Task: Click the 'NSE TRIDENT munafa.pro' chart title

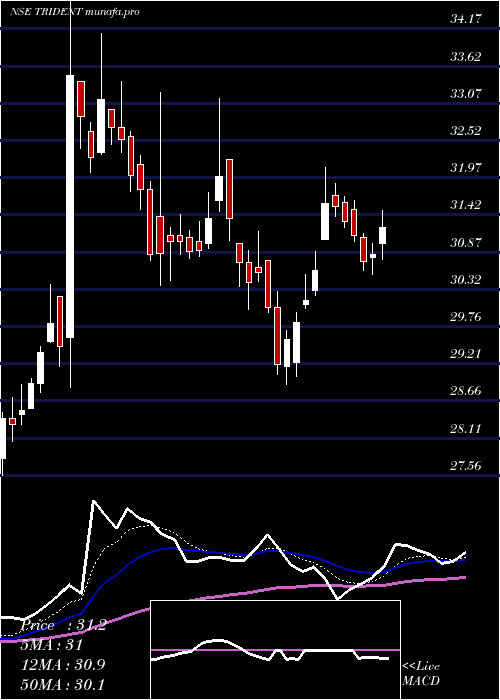Action: point(75,11)
